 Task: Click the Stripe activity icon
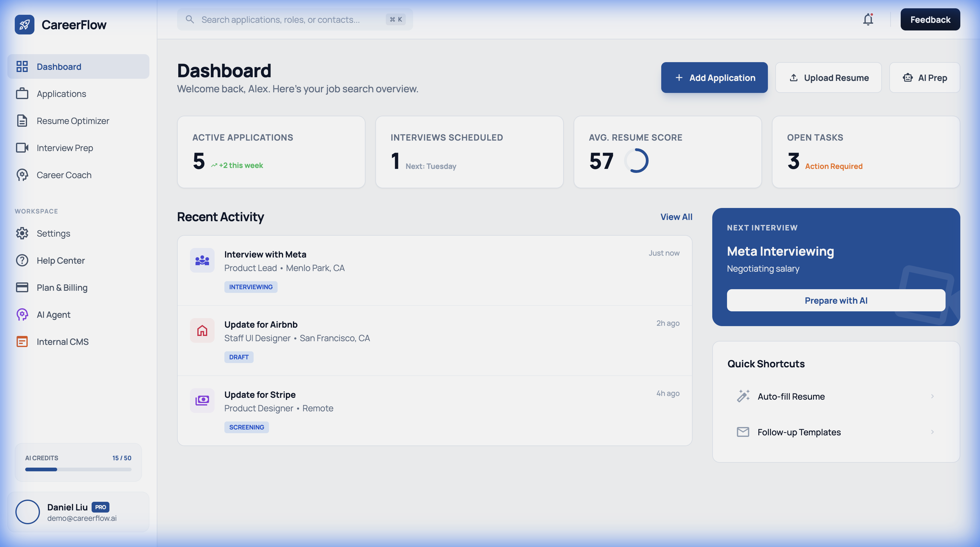[202, 400]
